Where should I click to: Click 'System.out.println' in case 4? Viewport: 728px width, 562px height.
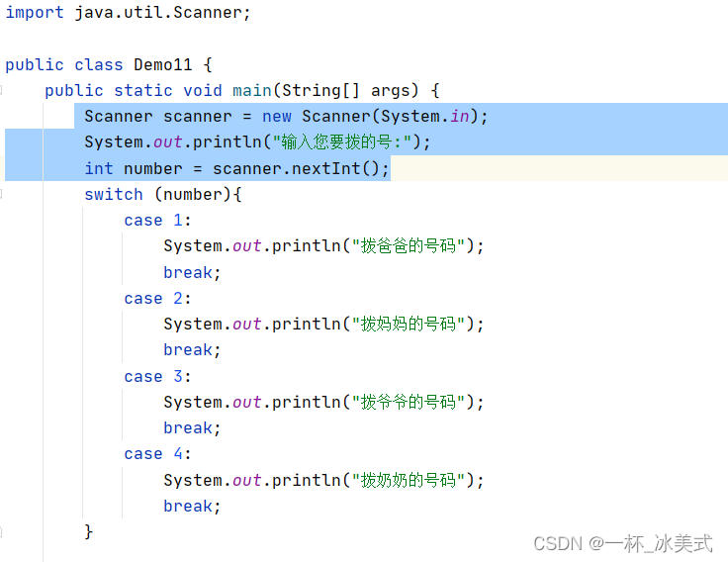(x=252, y=480)
